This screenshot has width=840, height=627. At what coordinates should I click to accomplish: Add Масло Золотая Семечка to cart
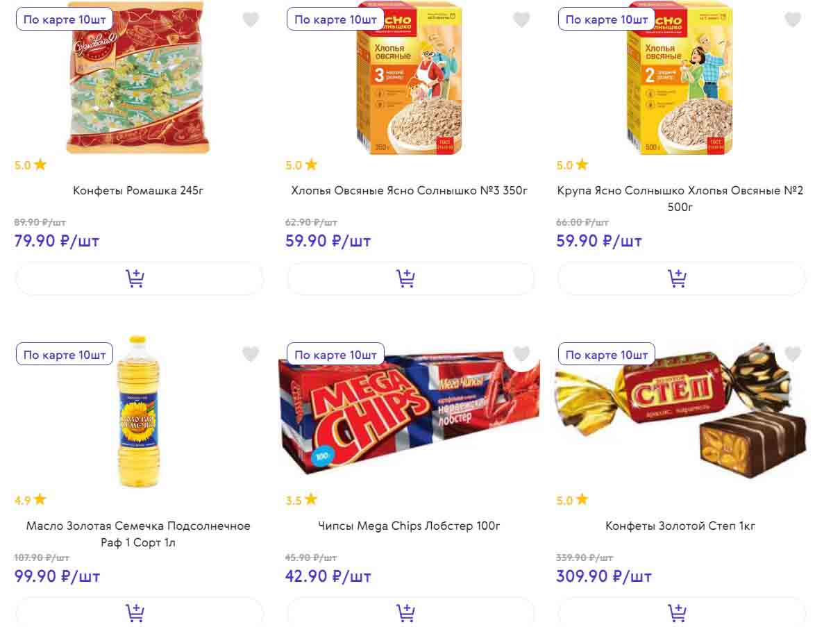click(x=135, y=612)
